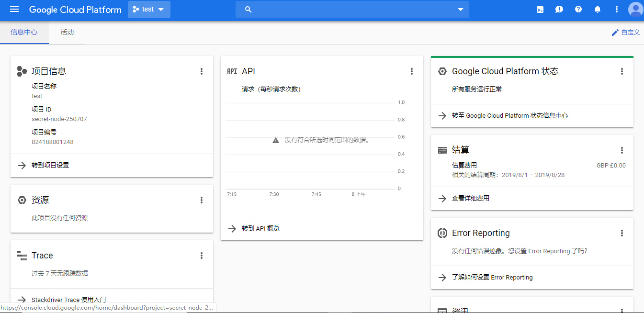The height and width of the screenshot is (313, 644).
Task: Open options menu on the 结算 card
Action: 622,150
